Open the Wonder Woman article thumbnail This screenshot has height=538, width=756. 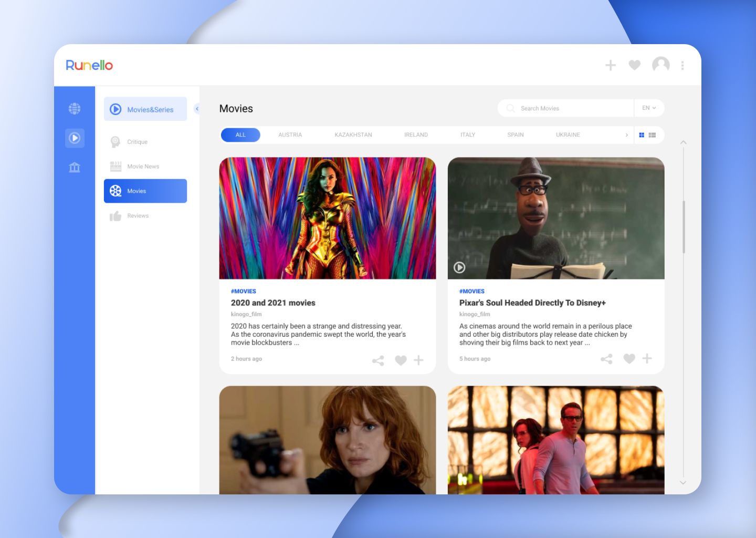click(328, 218)
